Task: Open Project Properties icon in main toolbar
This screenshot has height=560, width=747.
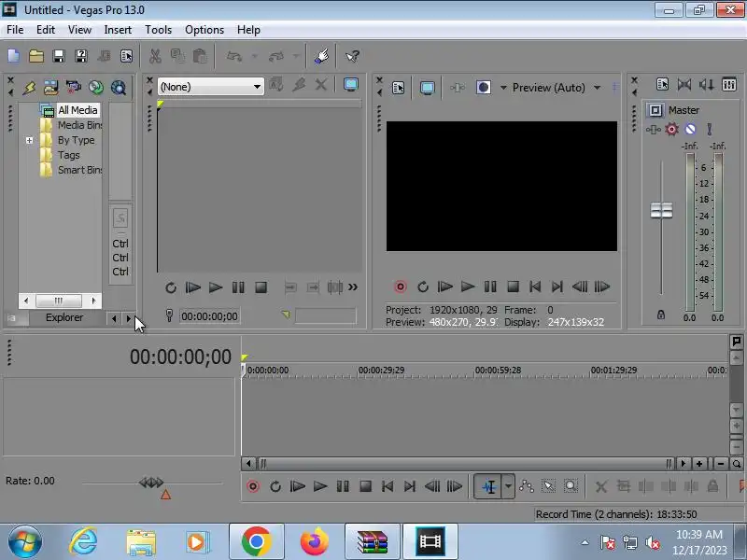Action: pos(127,56)
